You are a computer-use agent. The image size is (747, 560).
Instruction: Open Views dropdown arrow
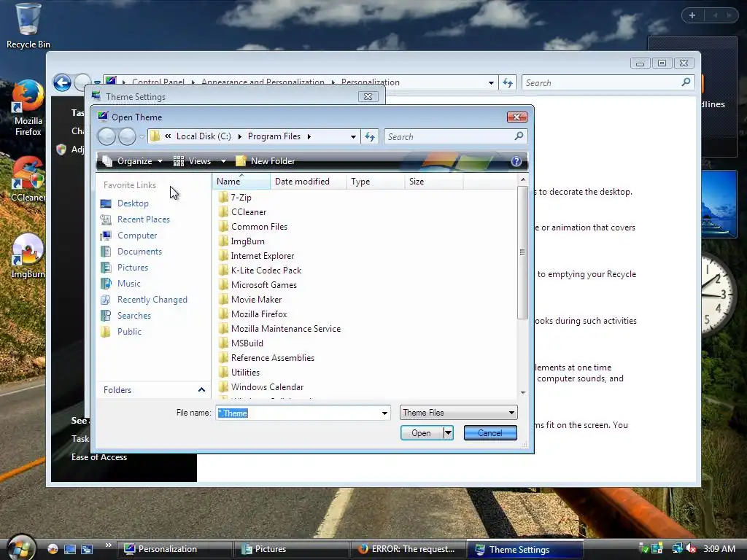[x=223, y=161]
